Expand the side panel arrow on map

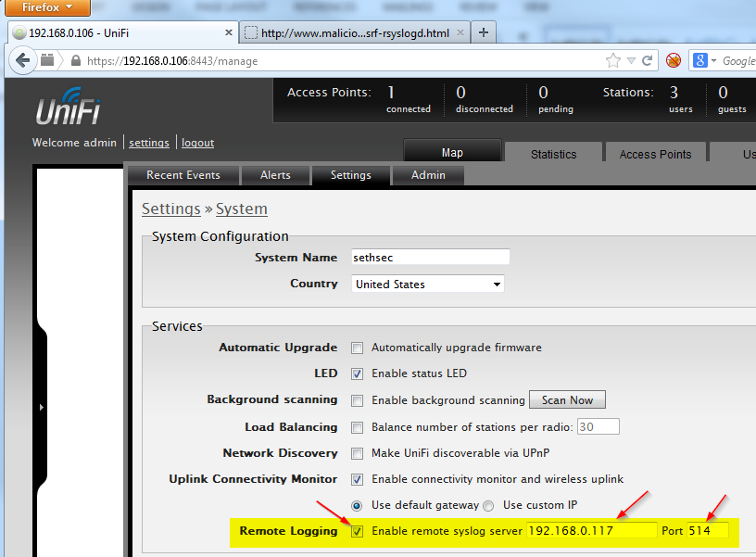(42, 407)
